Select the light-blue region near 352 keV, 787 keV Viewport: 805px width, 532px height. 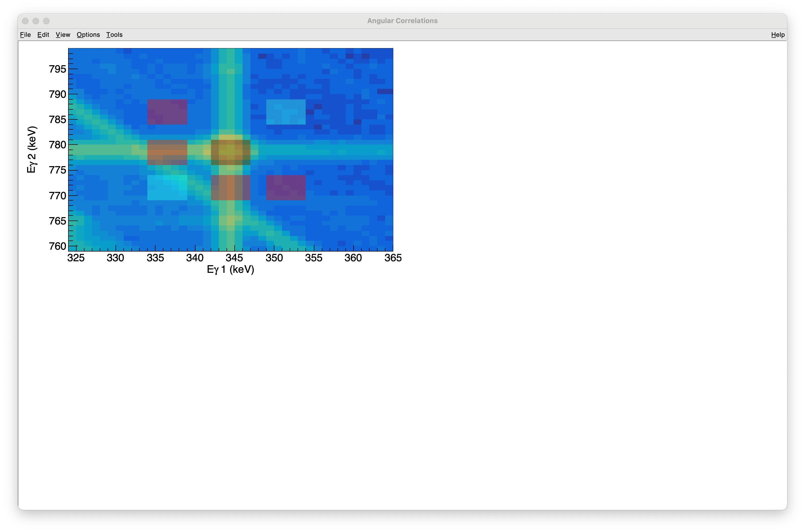point(285,112)
